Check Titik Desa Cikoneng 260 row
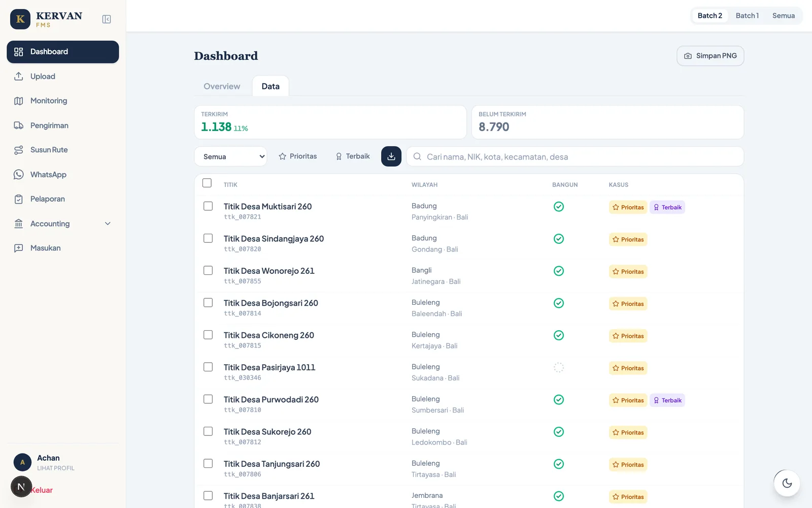The height and width of the screenshot is (508, 812). (x=208, y=335)
